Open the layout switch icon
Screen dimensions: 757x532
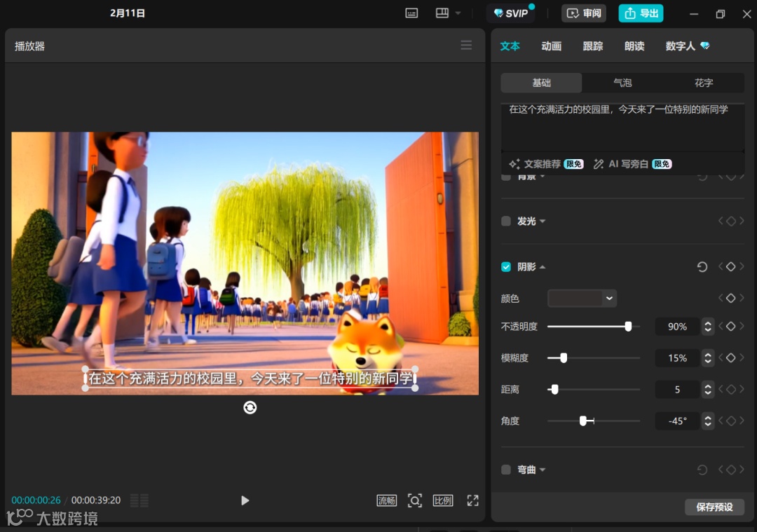[x=442, y=13]
